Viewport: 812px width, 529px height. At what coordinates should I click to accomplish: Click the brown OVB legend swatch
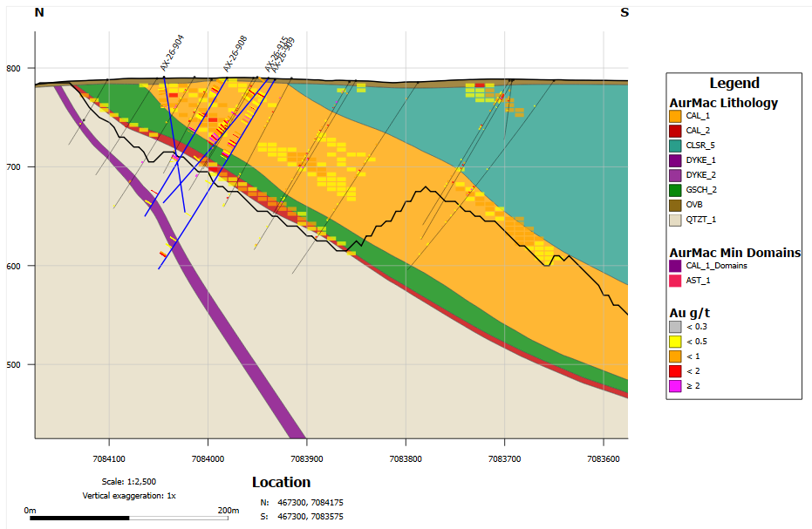click(675, 205)
